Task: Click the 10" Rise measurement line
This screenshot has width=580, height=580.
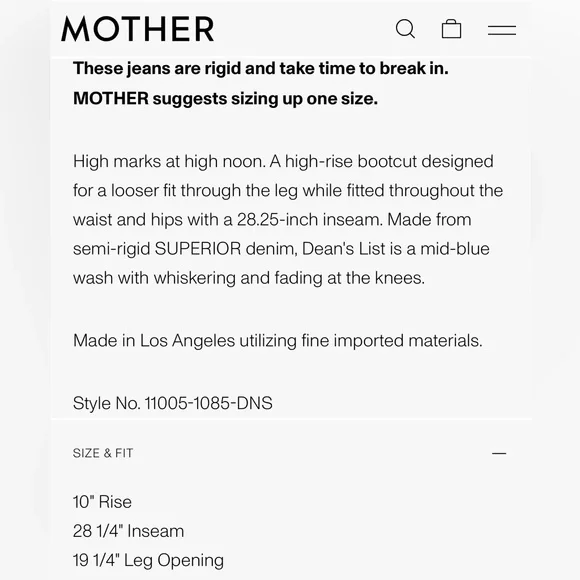Action: tap(102, 502)
